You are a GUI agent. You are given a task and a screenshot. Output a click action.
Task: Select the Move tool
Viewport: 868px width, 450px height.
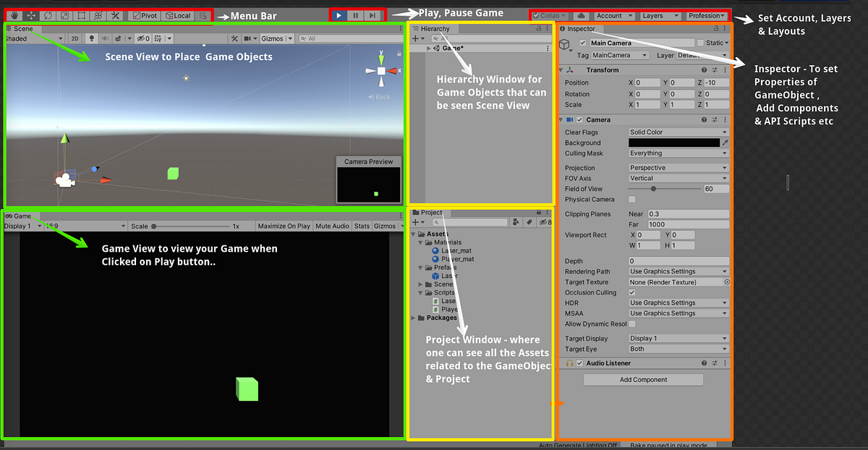click(x=30, y=14)
